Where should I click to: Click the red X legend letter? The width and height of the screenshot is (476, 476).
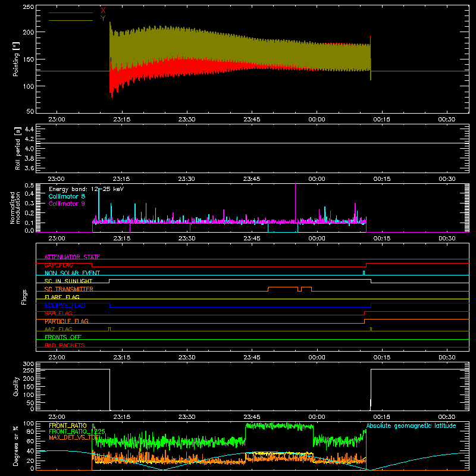pos(103,11)
